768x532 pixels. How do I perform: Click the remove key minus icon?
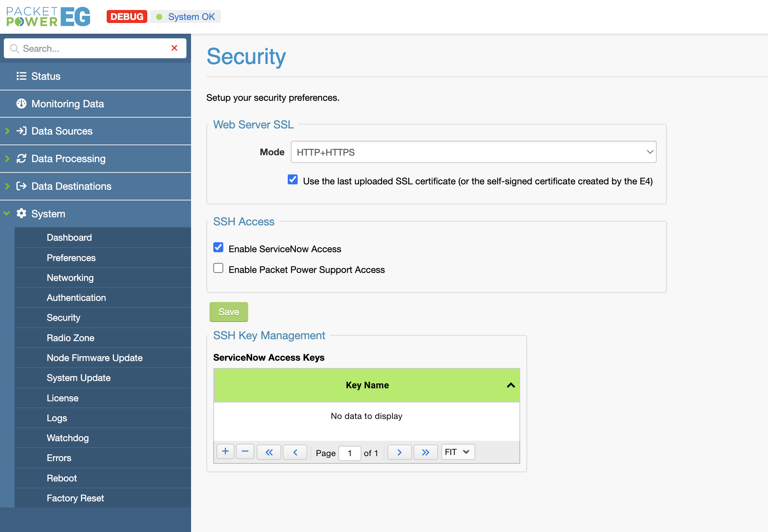pos(245,452)
